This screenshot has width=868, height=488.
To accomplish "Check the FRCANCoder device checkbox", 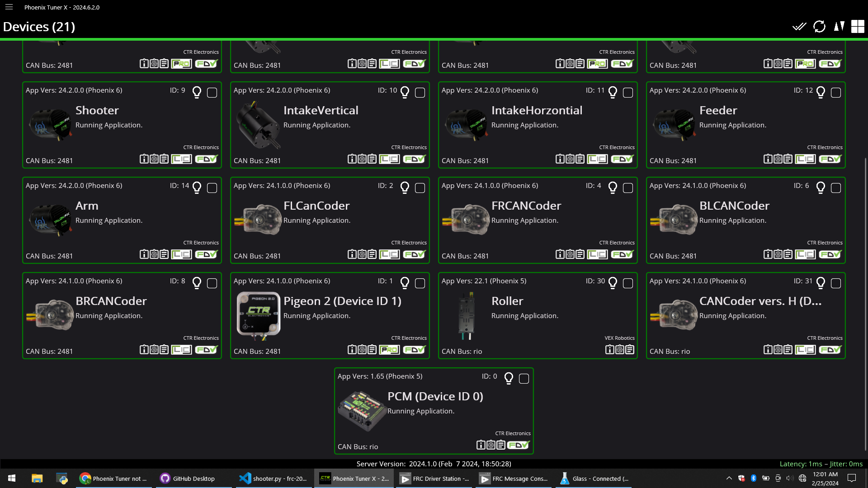I will coord(628,188).
